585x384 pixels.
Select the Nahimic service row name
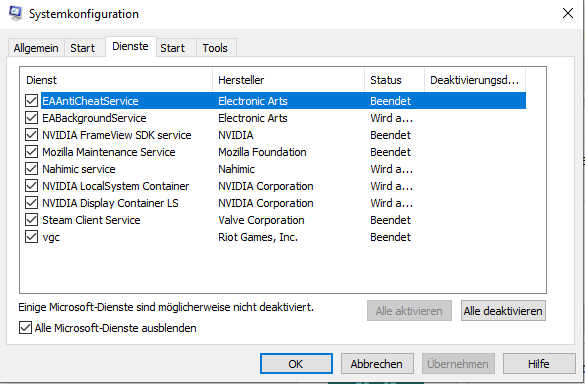point(79,169)
